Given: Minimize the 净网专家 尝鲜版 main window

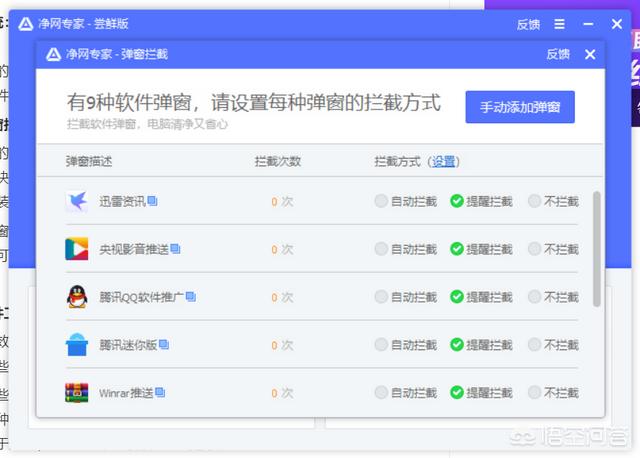Looking at the screenshot, I should tap(588, 24).
